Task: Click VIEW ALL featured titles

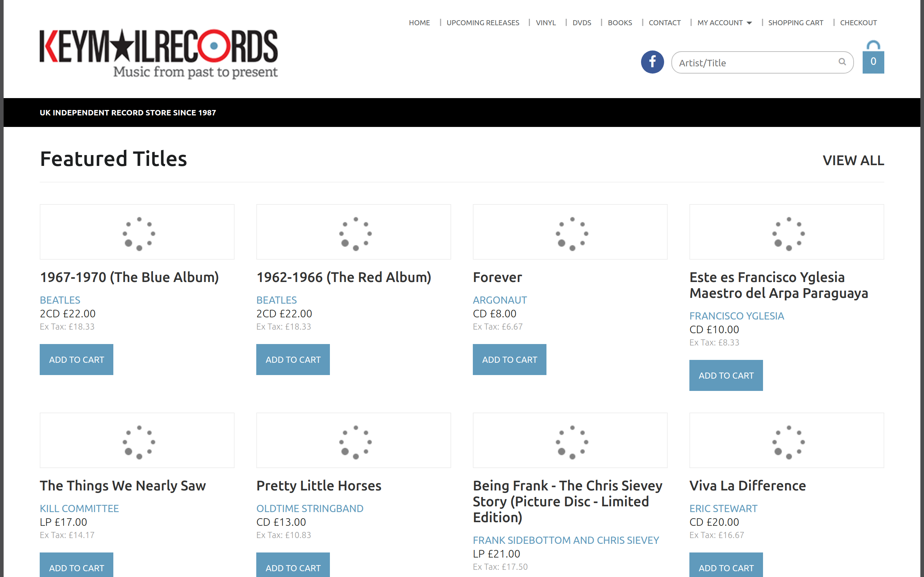Action: click(854, 160)
